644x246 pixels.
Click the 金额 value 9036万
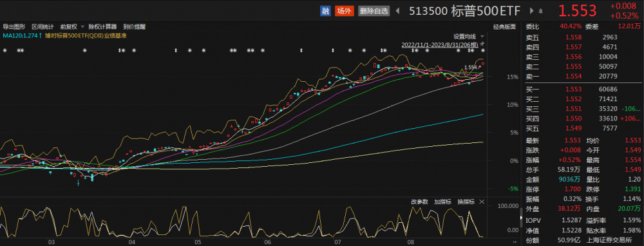(x=571, y=179)
